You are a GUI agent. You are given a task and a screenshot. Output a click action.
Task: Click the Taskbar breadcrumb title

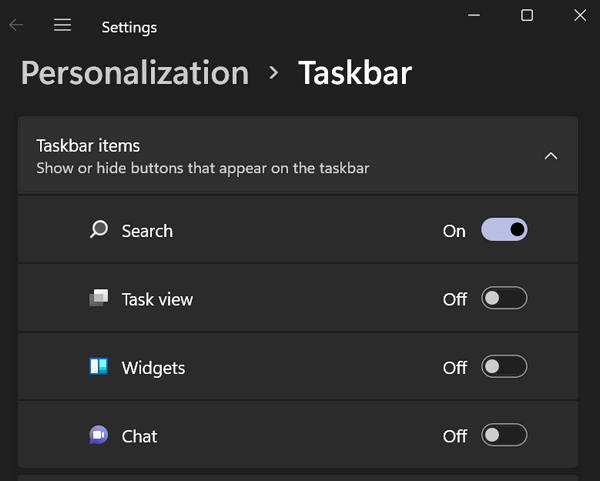click(355, 73)
